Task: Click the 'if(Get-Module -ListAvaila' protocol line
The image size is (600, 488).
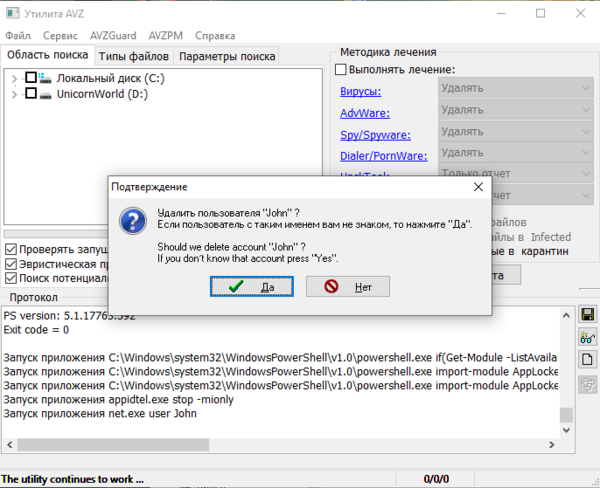Action: [x=280, y=358]
